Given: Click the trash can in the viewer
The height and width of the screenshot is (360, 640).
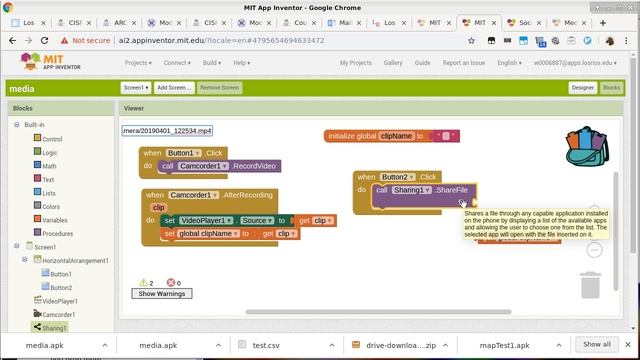Looking at the screenshot, I should [591, 285].
